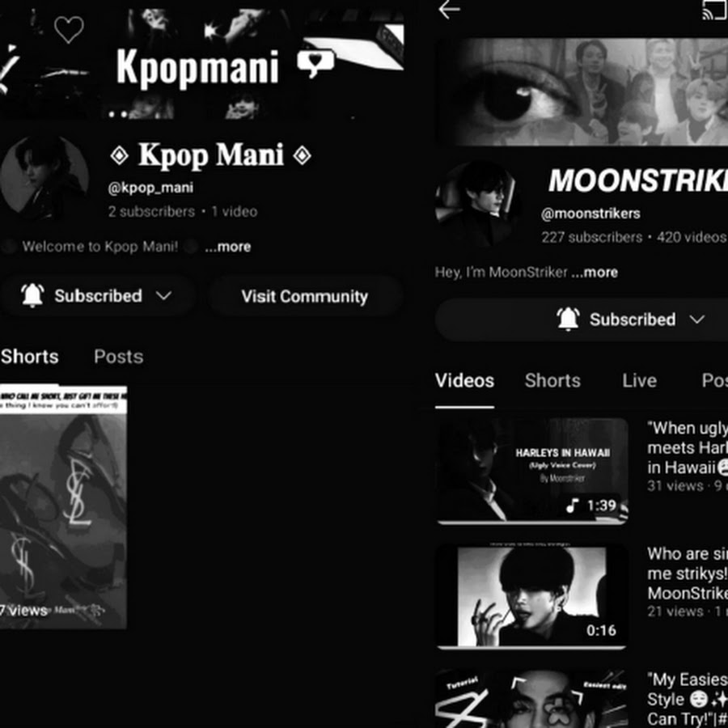
Task: Switch to the Posts tab on Kpop Mani
Action: (x=118, y=357)
